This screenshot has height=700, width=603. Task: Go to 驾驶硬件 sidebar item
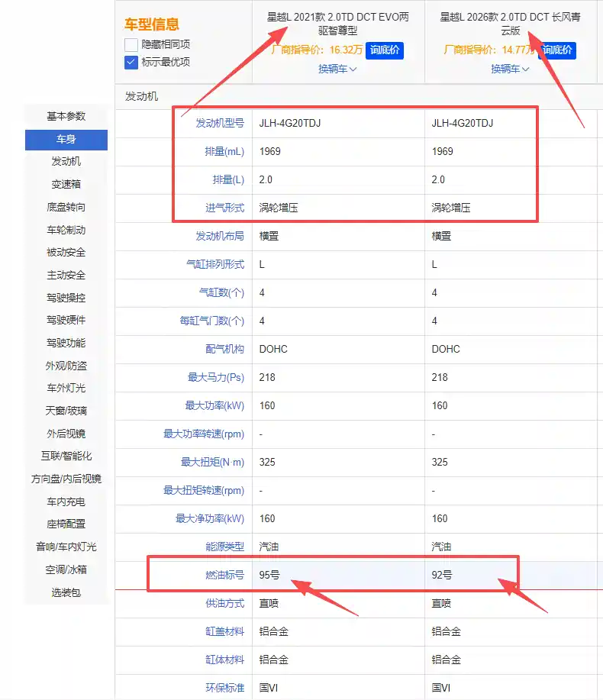coord(66,321)
